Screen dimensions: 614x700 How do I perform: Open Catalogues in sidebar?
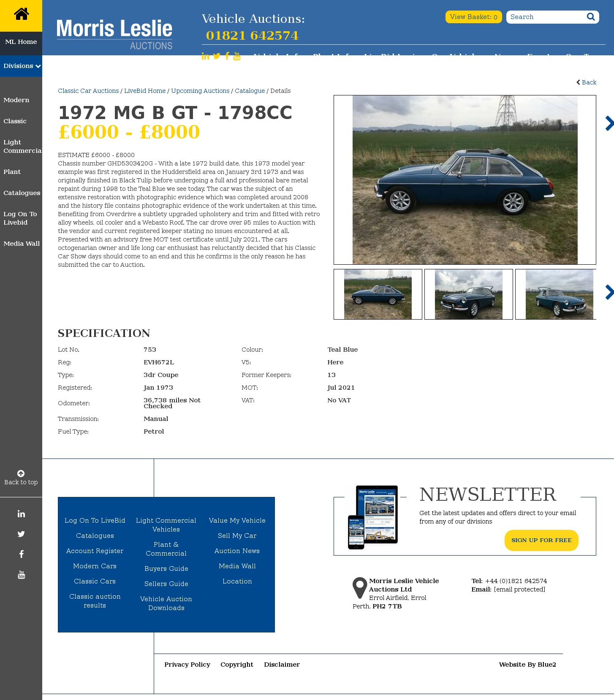pos(22,193)
